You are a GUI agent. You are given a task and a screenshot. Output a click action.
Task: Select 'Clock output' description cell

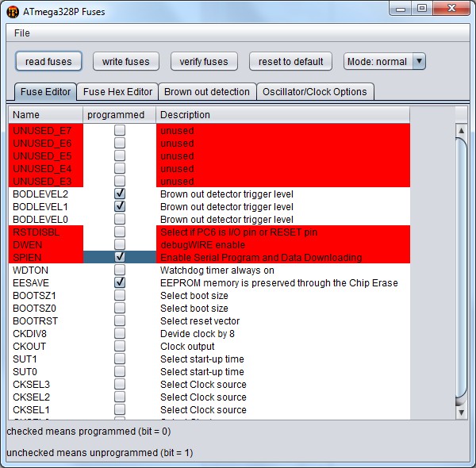pos(283,347)
